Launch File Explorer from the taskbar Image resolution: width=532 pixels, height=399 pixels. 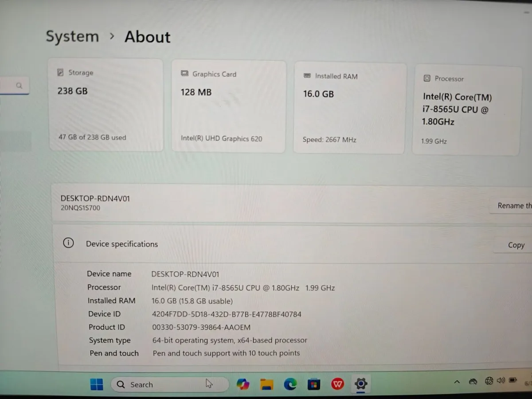[266, 384]
